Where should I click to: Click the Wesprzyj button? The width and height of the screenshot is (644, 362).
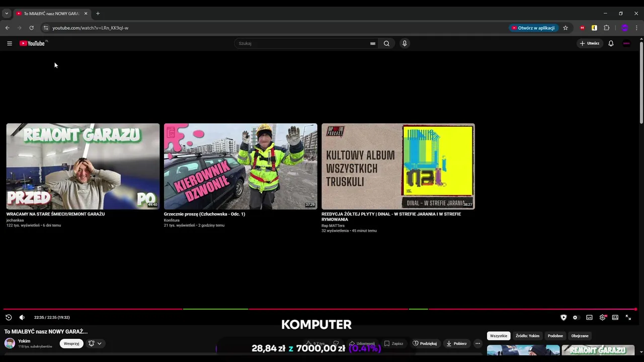71,343
